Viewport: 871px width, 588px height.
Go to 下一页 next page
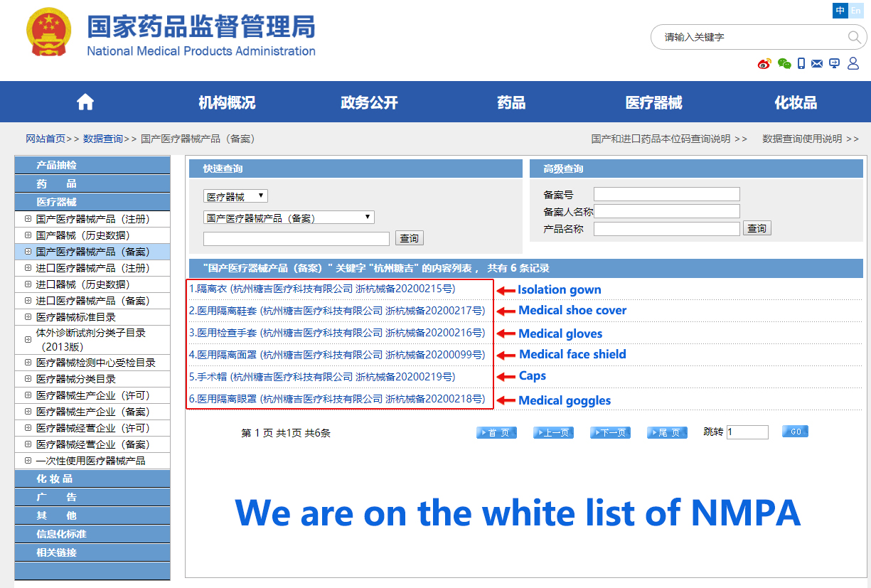pyautogui.click(x=610, y=432)
